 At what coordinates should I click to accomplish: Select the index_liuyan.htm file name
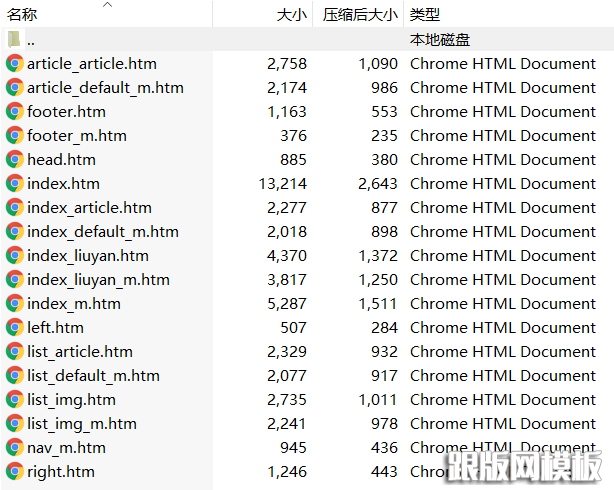pos(88,256)
